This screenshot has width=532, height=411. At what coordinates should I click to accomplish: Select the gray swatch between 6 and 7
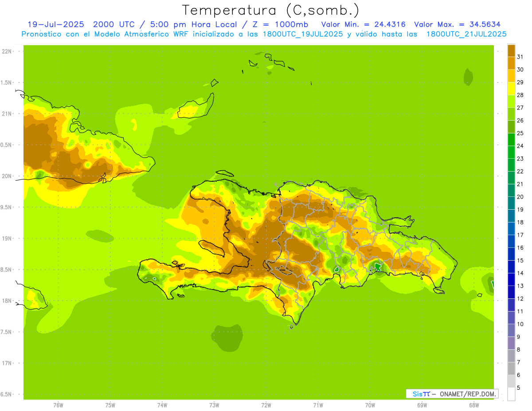511,368
